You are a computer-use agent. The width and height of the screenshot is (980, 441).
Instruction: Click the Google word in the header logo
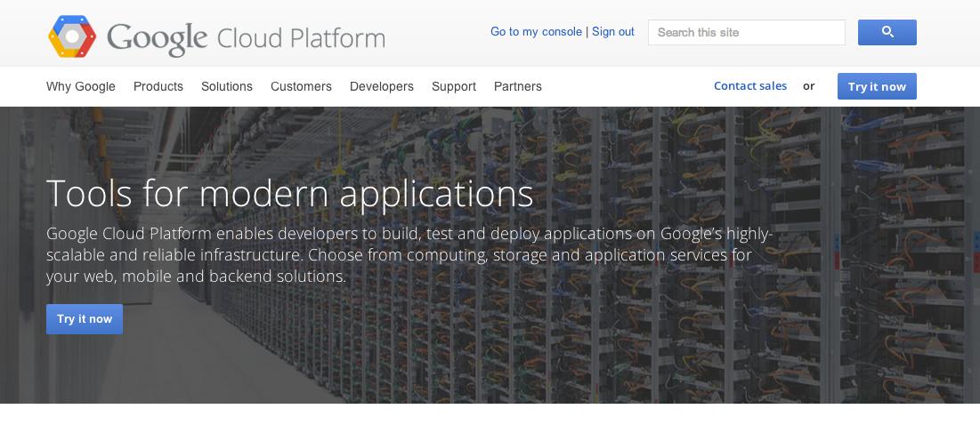pos(157,37)
